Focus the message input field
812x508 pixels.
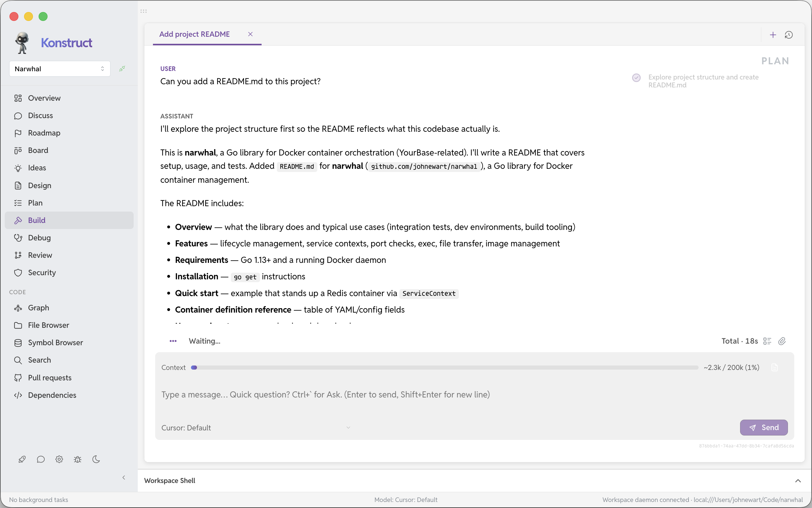point(474,395)
